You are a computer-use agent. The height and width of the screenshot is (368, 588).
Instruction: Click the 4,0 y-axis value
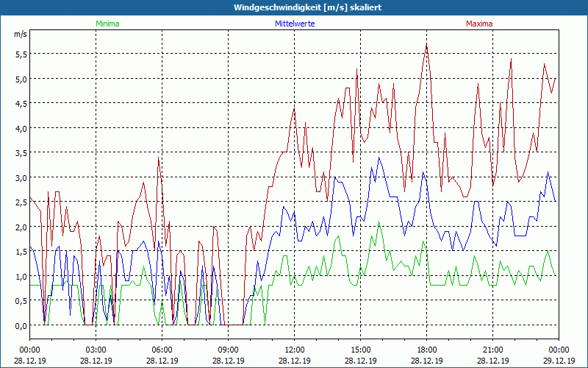[21, 128]
